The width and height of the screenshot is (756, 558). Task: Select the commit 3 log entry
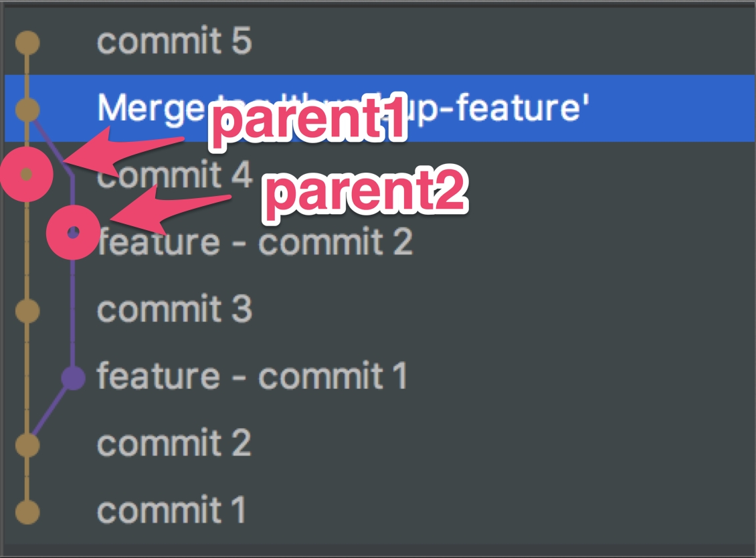174,309
